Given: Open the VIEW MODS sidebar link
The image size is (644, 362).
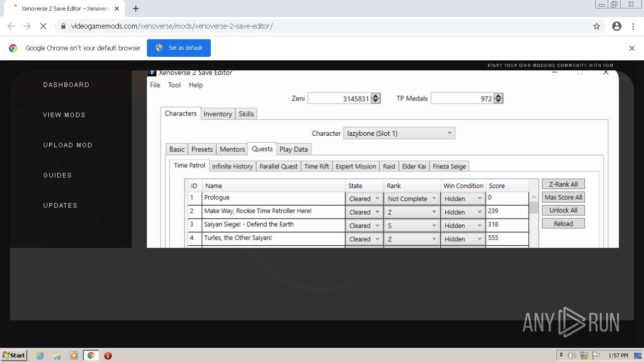Looking at the screenshot, I should 64,115.
